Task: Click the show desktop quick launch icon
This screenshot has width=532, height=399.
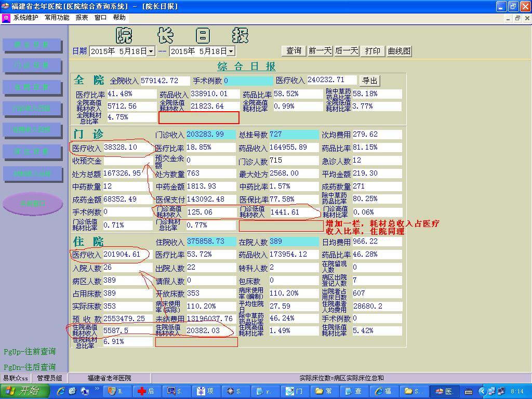Action: (x=84, y=391)
